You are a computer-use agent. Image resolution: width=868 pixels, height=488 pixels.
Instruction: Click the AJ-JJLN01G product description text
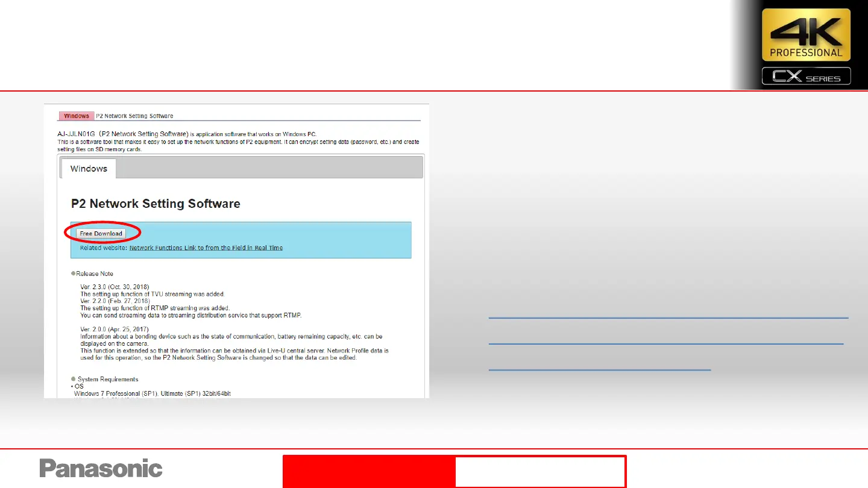coord(239,141)
